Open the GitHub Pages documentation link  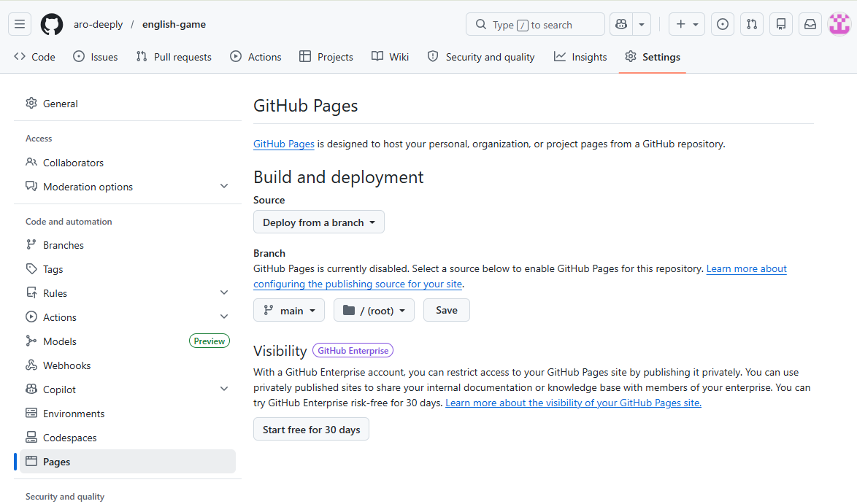click(x=284, y=144)
